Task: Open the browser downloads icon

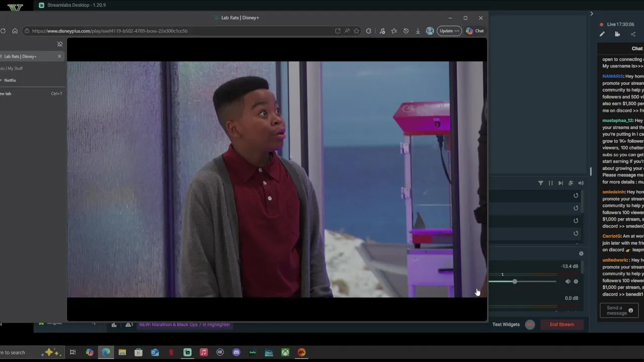Action: [x=418, y=31]
